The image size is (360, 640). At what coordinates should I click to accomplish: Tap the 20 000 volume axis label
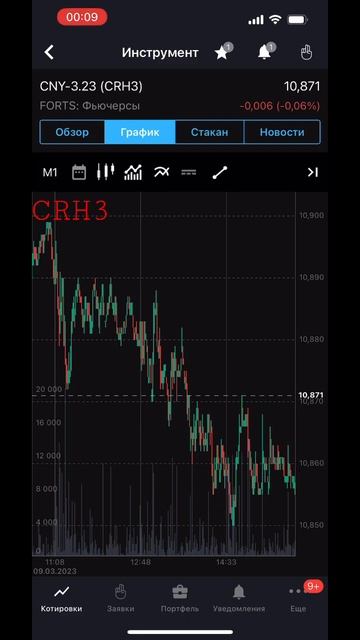pyautogui.click(x=49, y=389)
